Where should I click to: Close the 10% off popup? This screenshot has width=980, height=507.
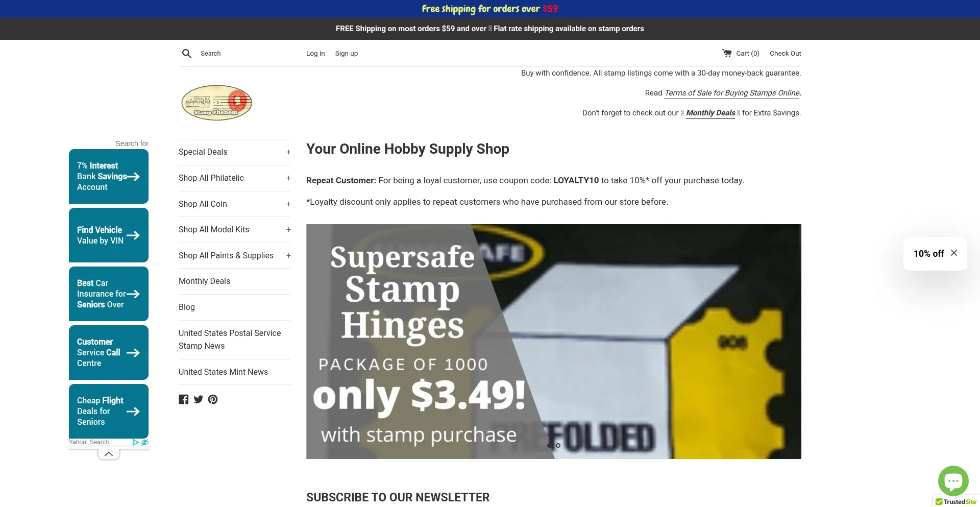tap(954, 253)
